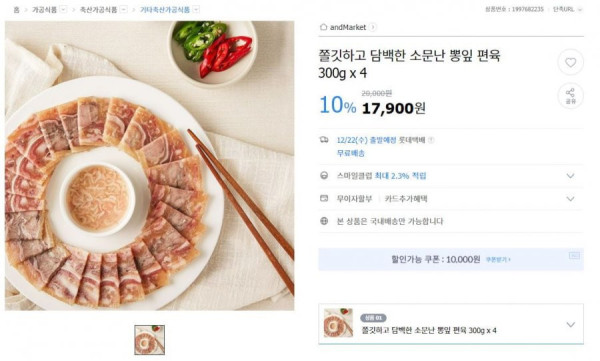600x361 pixels.
Task: Open the 축산가공식품 breadcrumb dropdown
Action: click(124, 10)
